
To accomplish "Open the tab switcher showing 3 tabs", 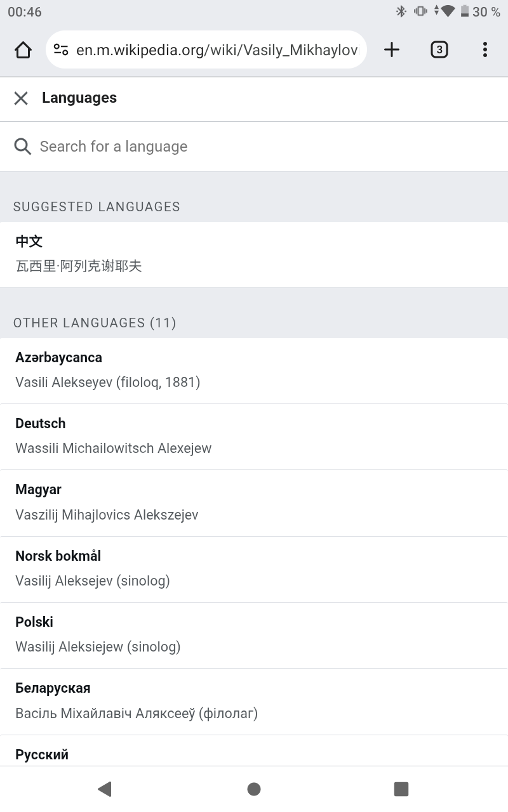I will point(439,49).
